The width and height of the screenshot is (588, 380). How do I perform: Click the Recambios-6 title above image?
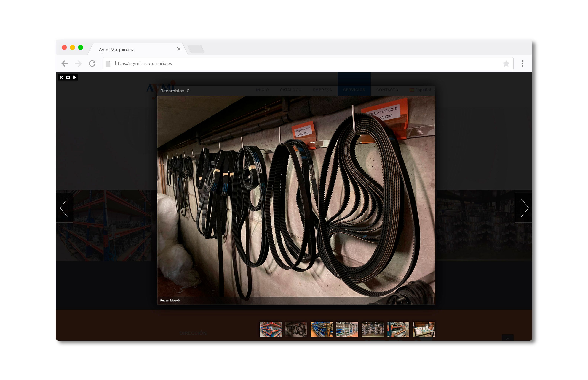click(175, 91)
